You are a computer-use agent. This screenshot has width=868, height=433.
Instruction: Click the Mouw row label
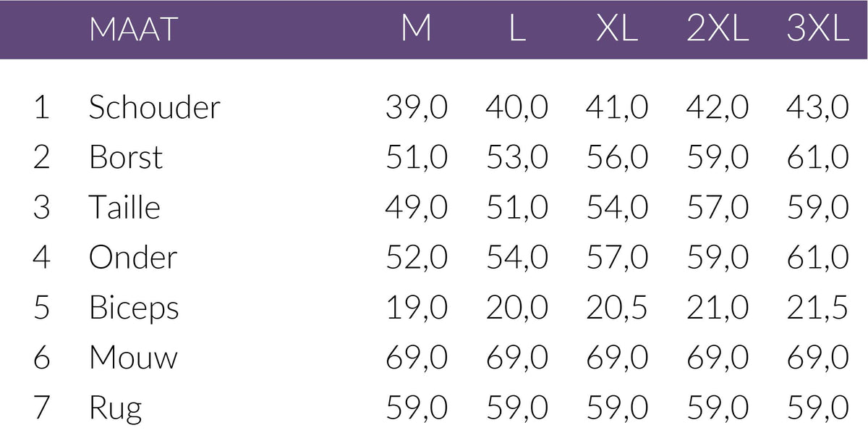133,358
